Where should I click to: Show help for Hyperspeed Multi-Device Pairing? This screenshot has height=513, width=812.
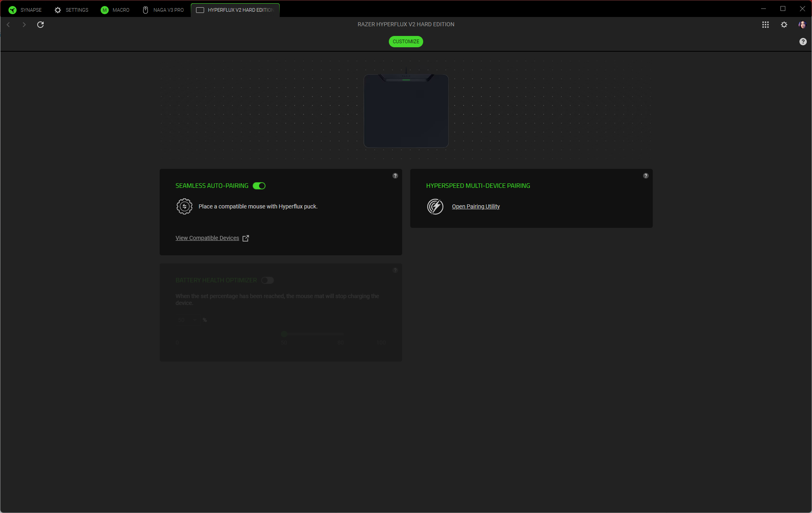tap(646, 176)
